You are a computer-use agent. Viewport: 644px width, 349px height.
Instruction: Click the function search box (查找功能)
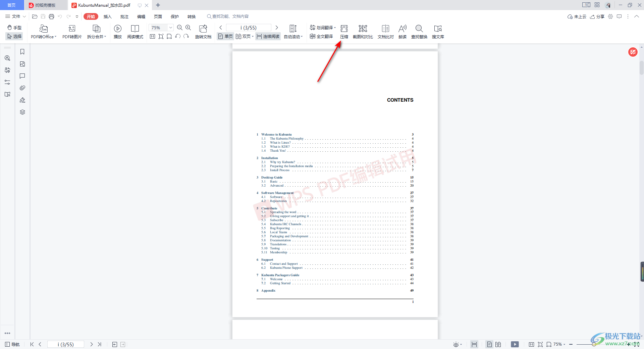[228, 16]
